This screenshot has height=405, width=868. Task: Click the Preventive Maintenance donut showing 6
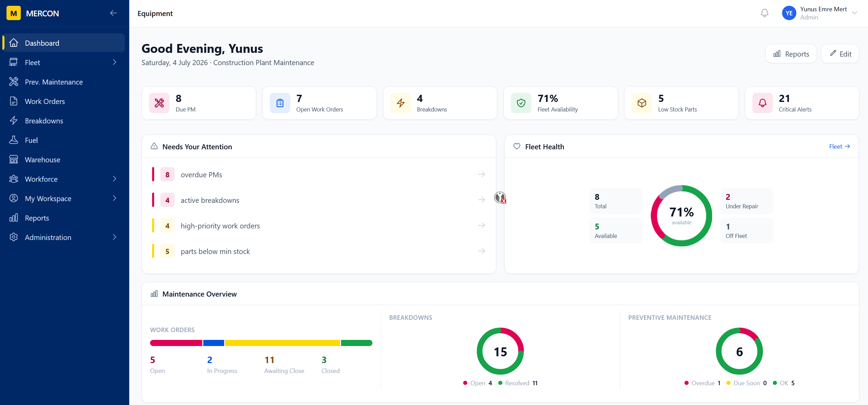pos(739,351)
